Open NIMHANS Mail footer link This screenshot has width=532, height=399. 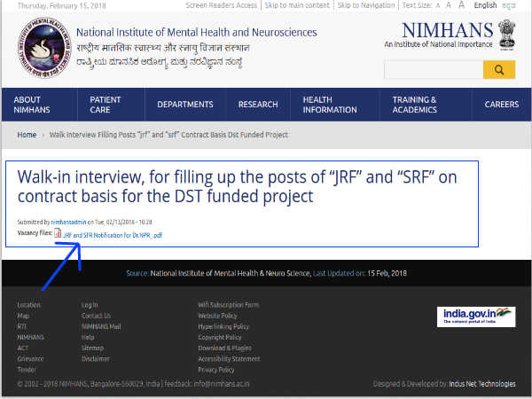point(101,326)
